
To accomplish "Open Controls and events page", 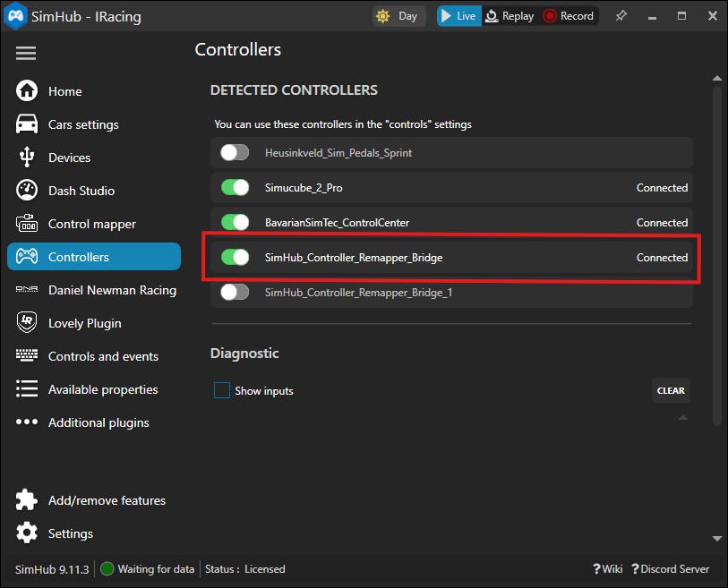I will pyautogui.click(x=103, y=356).
